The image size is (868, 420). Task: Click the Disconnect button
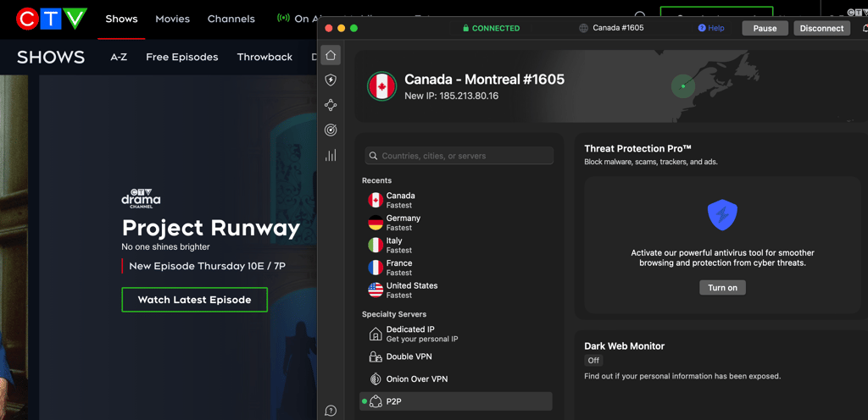coord(821,28)
